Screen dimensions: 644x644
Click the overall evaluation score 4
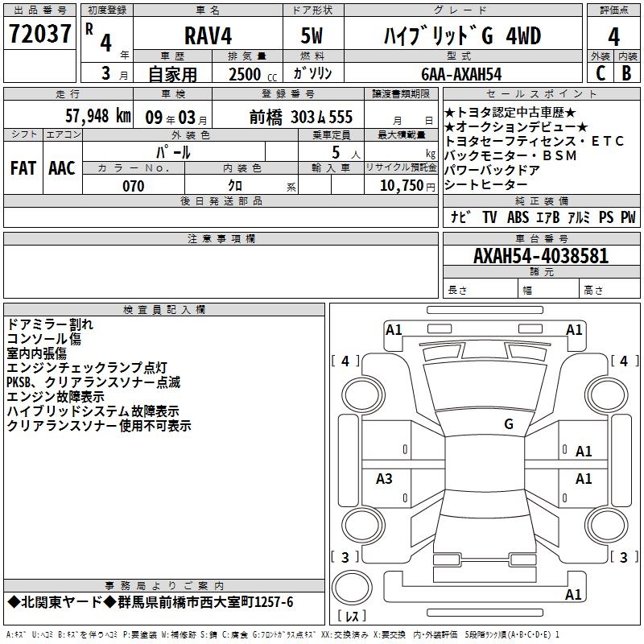613,36
